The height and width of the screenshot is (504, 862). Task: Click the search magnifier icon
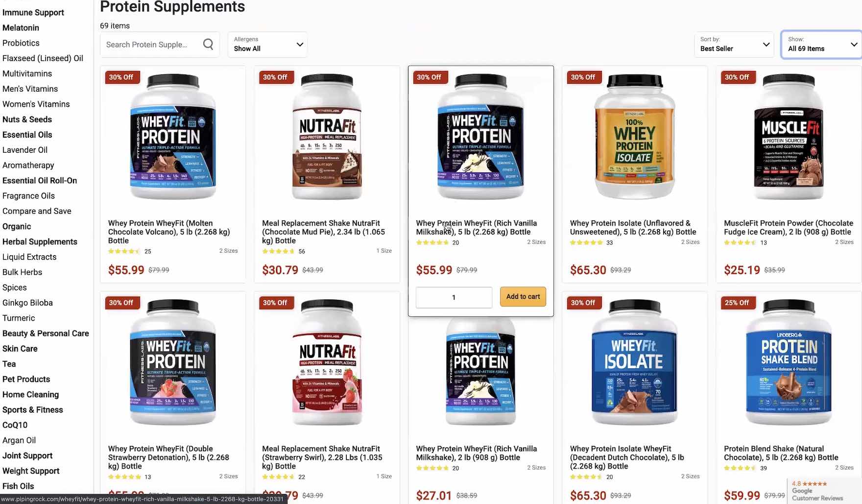[x=208, y=45]
